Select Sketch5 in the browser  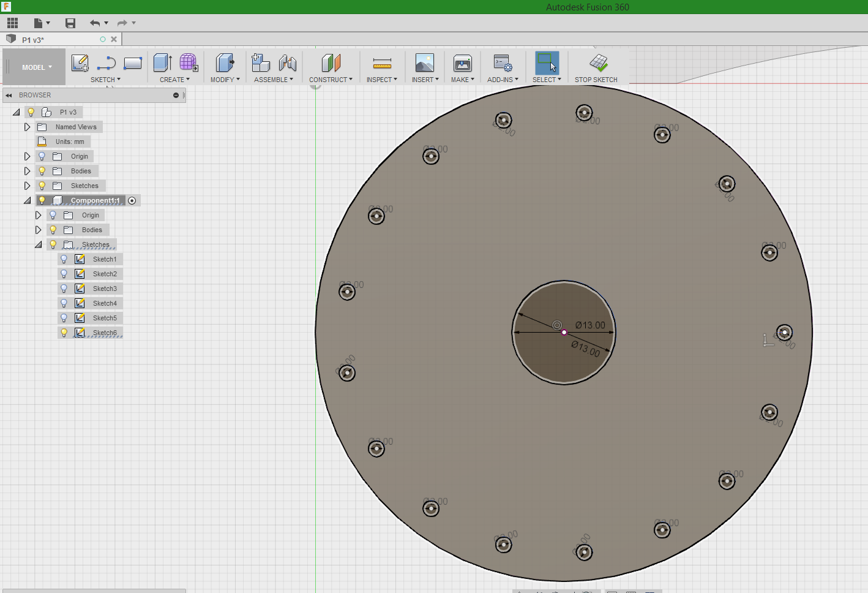105,318
